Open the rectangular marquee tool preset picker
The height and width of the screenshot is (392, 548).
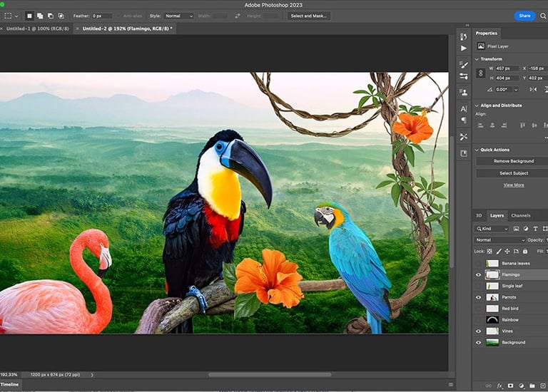(11, 16)
